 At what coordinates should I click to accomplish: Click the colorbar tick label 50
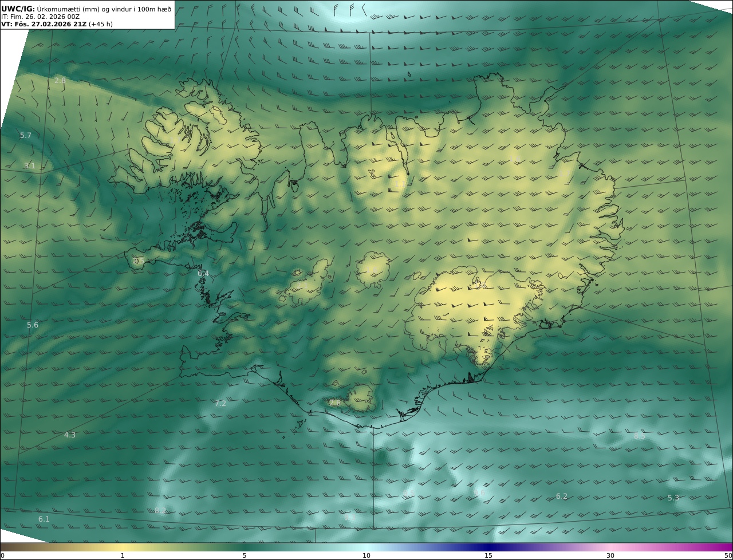728,555
